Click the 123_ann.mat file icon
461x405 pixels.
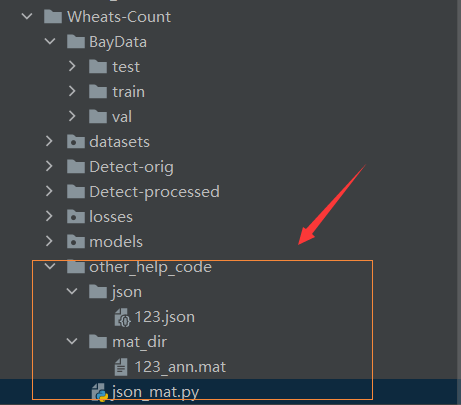[121, 367]
